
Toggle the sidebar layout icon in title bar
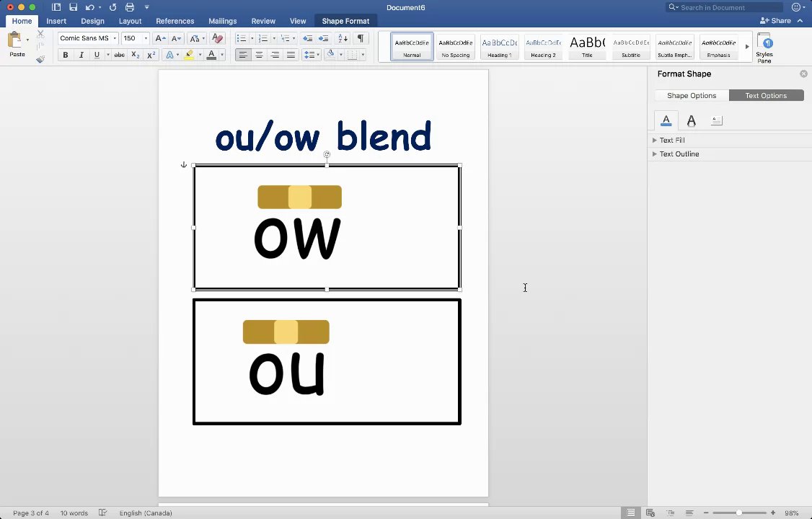coord(56,7)
